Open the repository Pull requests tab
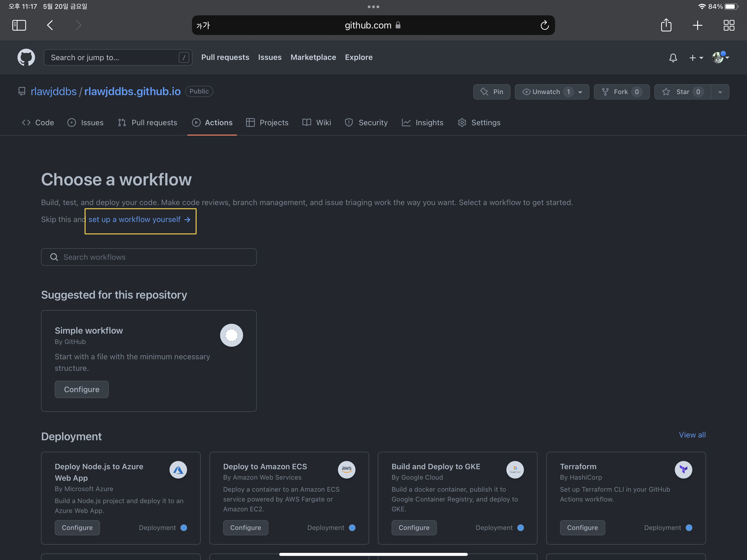 point(147,122)
